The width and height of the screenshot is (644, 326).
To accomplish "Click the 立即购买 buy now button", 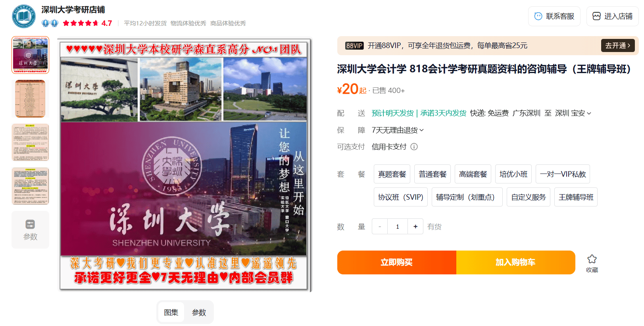I will click(397, 262).
